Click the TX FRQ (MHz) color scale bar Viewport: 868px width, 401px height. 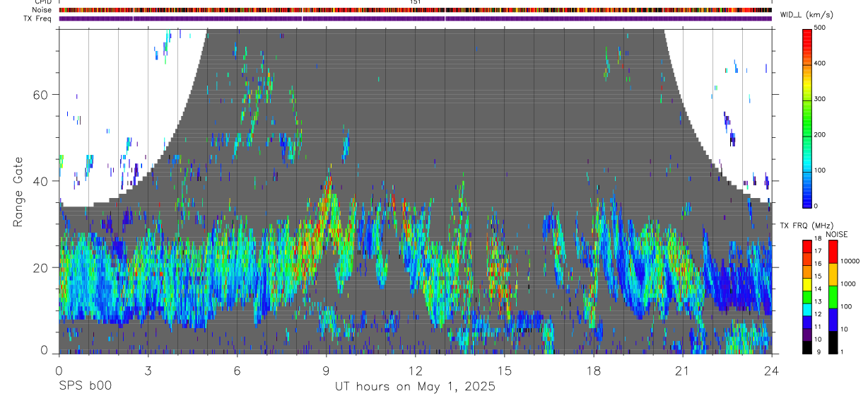(807, 297)
